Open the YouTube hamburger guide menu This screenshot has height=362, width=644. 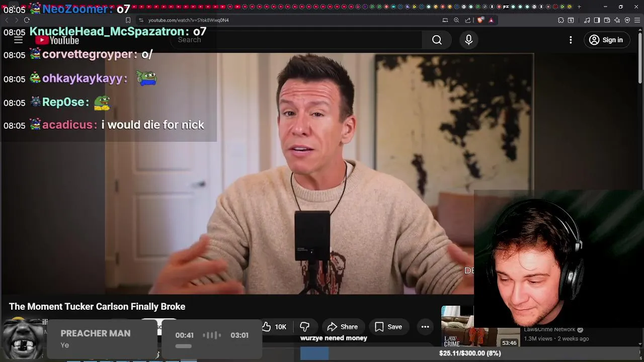point(19,40)
